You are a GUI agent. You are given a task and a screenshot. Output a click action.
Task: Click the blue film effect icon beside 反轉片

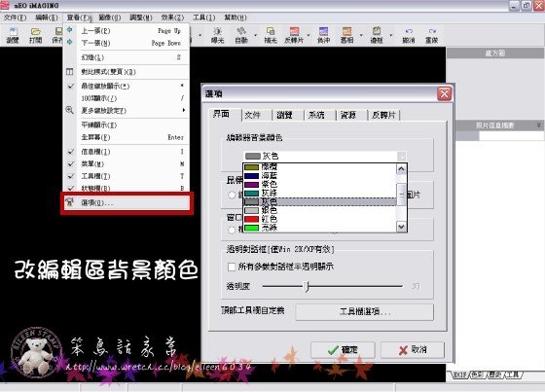tap(323, 35)
